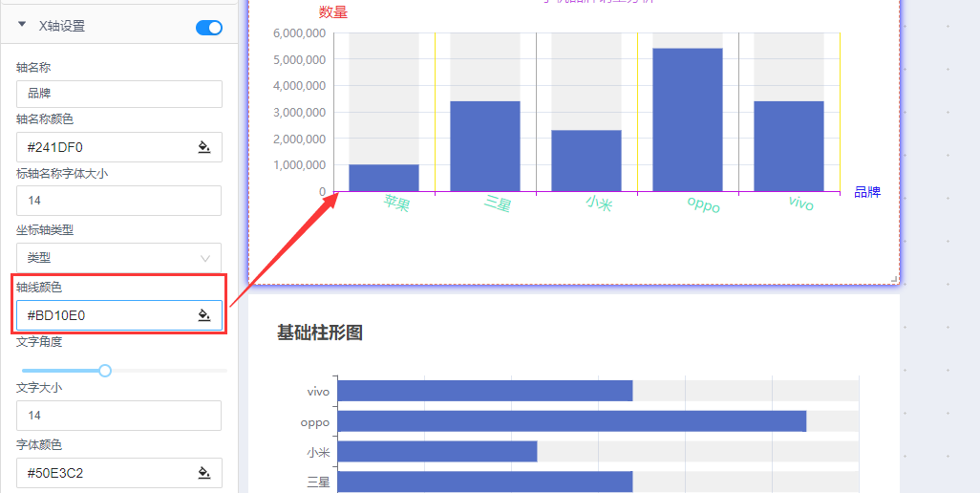This screenshot has width=980, height=493.
Task: Click the 标轴名称字体大小 field with value 14
Action: click(118, 201)
